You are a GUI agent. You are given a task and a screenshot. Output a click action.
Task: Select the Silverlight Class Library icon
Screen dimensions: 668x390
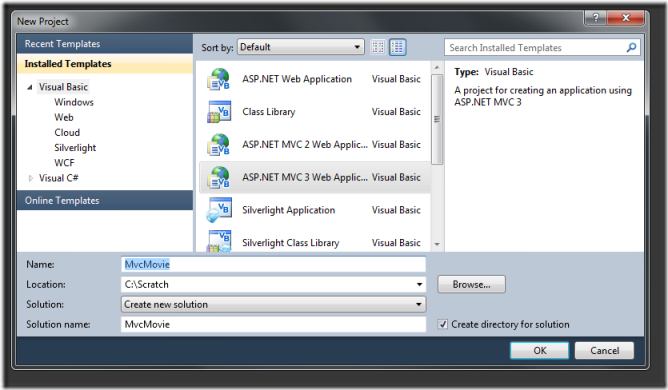pyautogui.click(x=218, y=241)
